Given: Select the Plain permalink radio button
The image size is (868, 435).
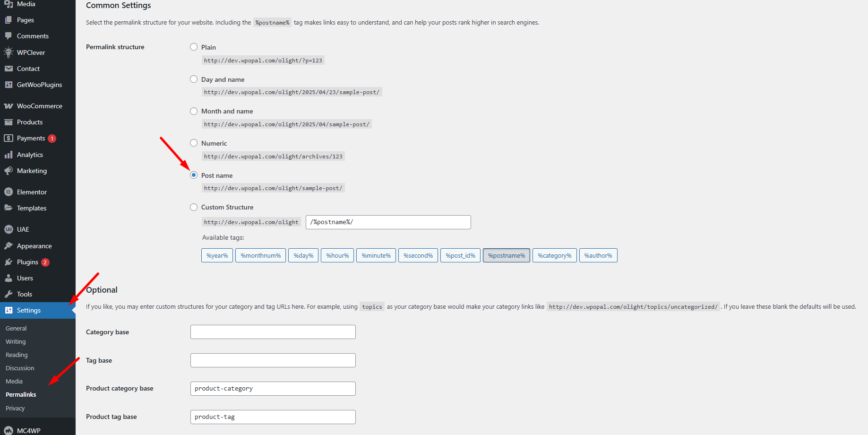Looking at the screenshot, I should (194, 47).
